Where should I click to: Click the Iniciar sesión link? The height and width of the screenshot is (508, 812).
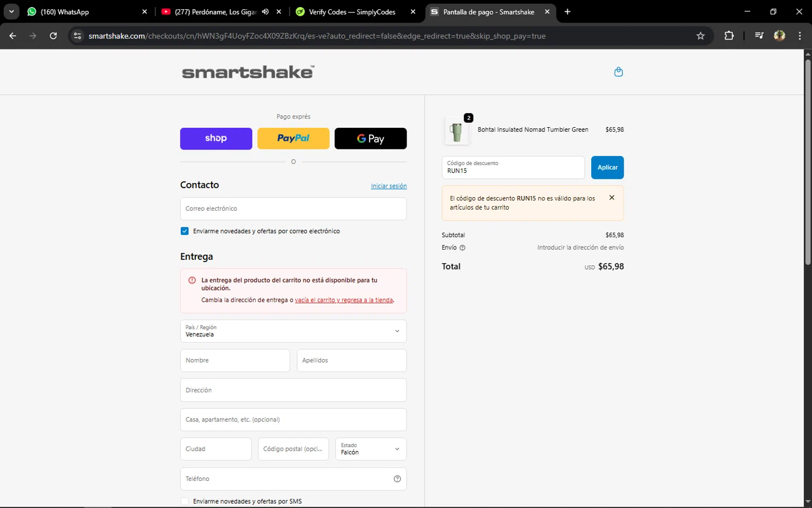pos(389,186)
